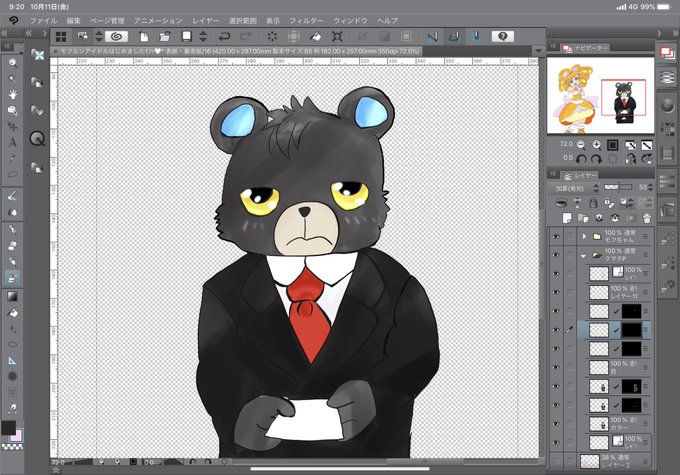Image resolution: width=680 pixels, height=475 pixels.
Task: Rotate canvas left in Navigator
Action: [x=581, y=159]
